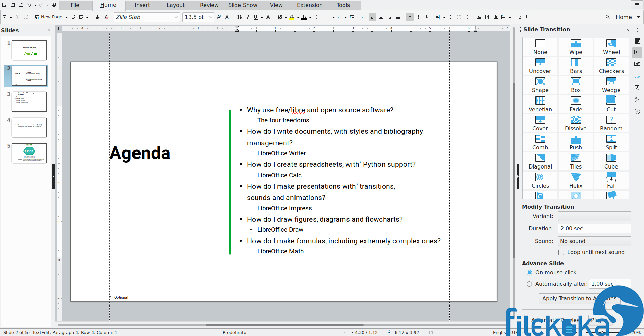Screen dimensions: 644x336
Task: Click Clone Formatting paintbrush icon
Action: pos(97,17)
